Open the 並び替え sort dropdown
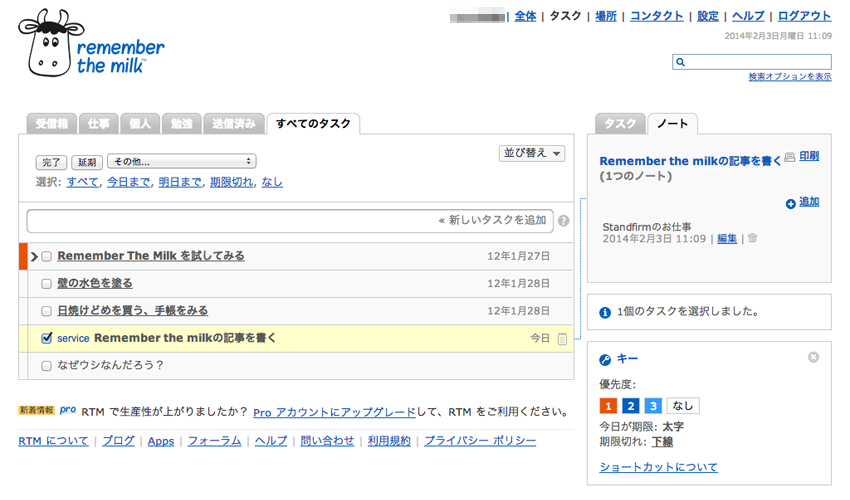Screen dimensions: 850x500 [x=532, y=153]
